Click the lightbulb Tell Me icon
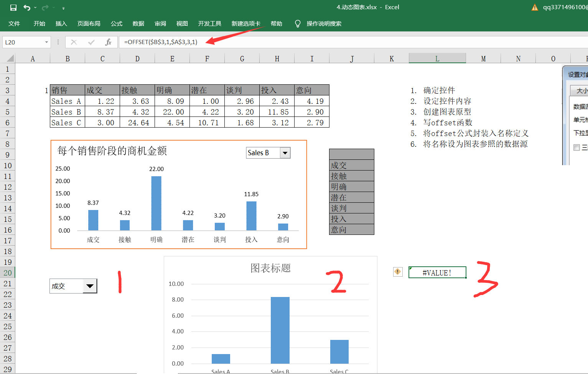The width and height of the screenshot is (588, 374). coord(298,24)
